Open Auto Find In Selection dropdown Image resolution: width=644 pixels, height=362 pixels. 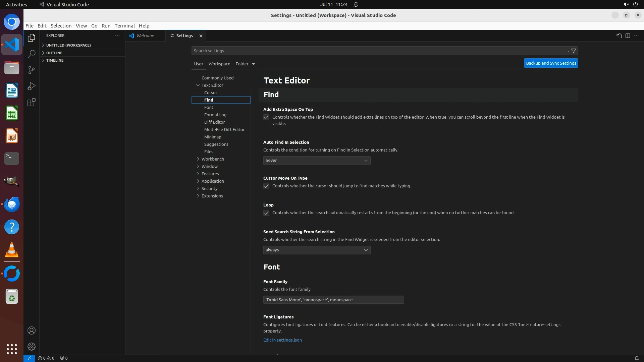[317, 161]
